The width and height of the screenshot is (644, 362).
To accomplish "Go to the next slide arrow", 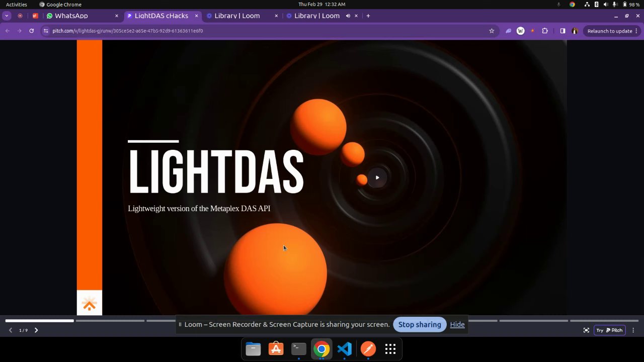I will click(x=36, y=330).
